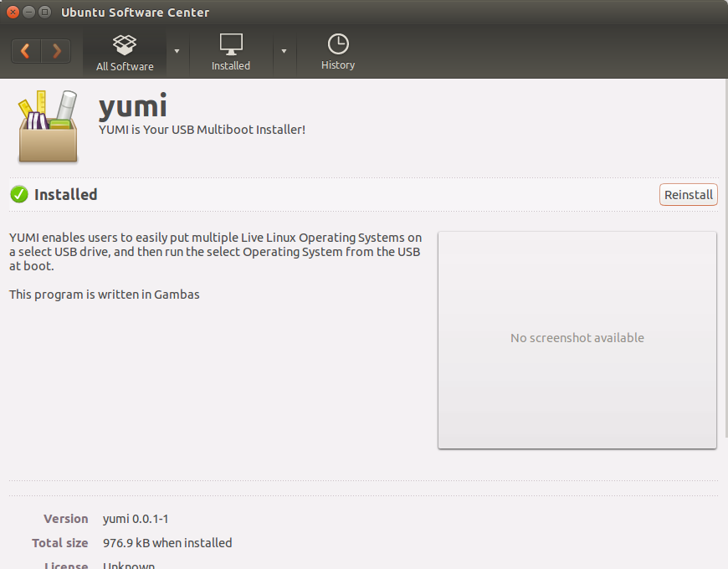Expand the All Software dropdown arrow
The image size is (728, 569).
click(x=177, y=51)
